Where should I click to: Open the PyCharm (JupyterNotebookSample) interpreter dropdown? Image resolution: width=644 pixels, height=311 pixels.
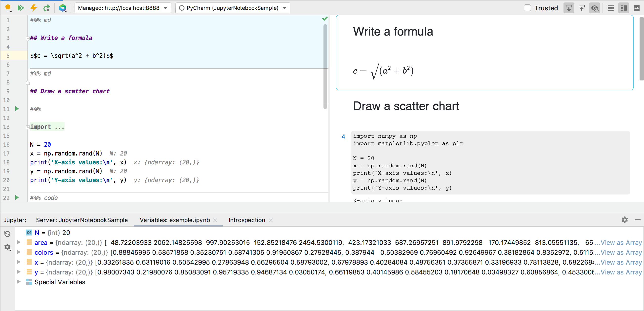tap(232, 8)
